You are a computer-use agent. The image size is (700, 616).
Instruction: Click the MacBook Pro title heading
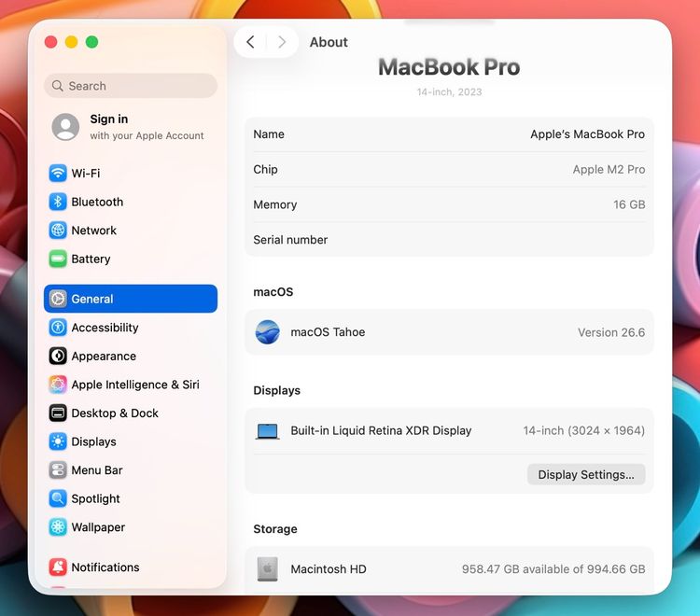pos(449,67)
